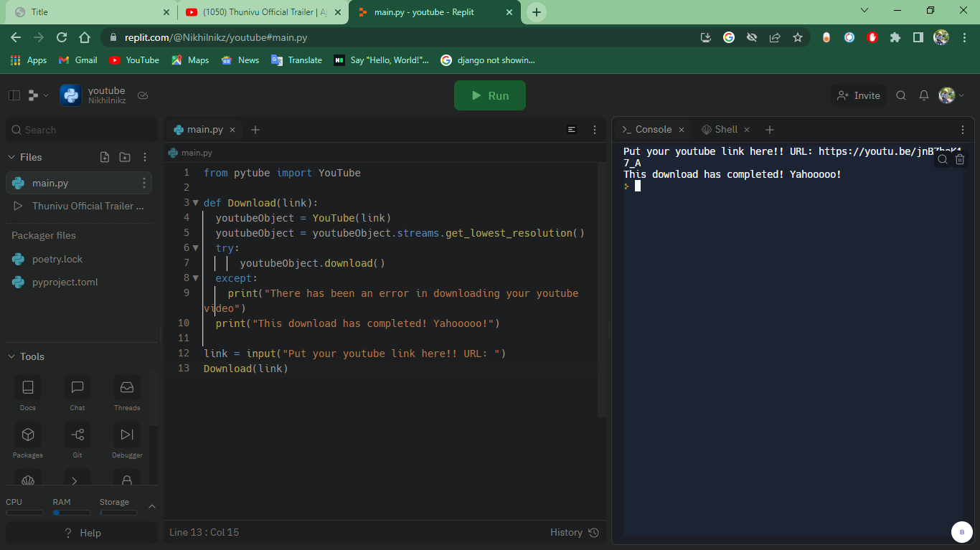Create a new folder in Files panel
The image size is (980, 550).
click(123, 156)
